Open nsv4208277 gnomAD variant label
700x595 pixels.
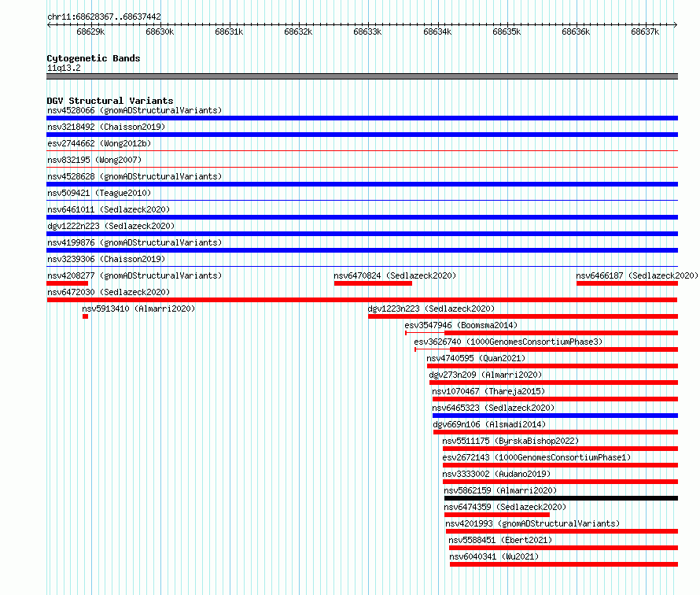(134, 275)
